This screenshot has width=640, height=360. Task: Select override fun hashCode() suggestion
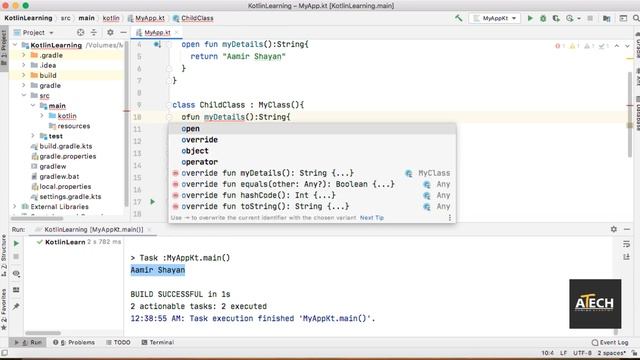(x=312, y=195)
